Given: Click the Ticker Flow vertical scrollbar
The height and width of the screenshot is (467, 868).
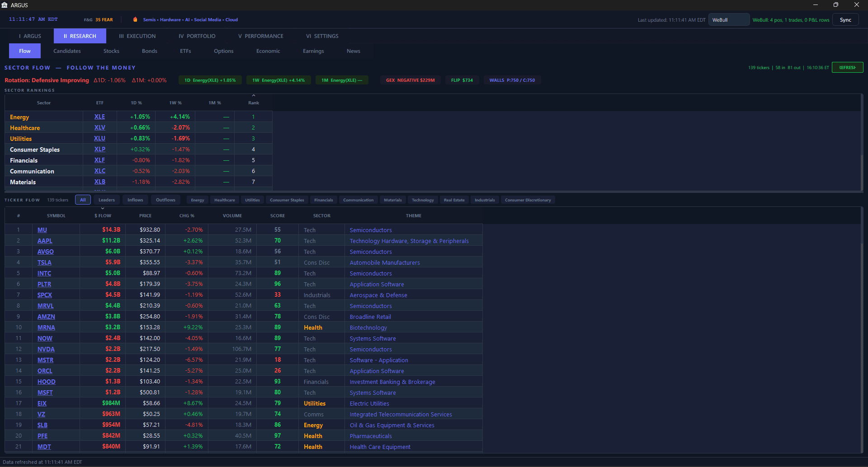Looking at the screenshot, I should 862,330.
